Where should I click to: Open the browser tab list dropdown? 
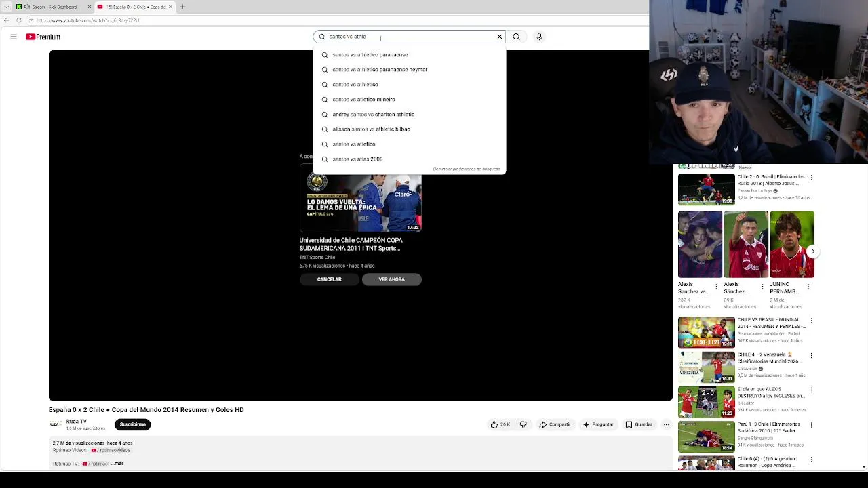6,7
